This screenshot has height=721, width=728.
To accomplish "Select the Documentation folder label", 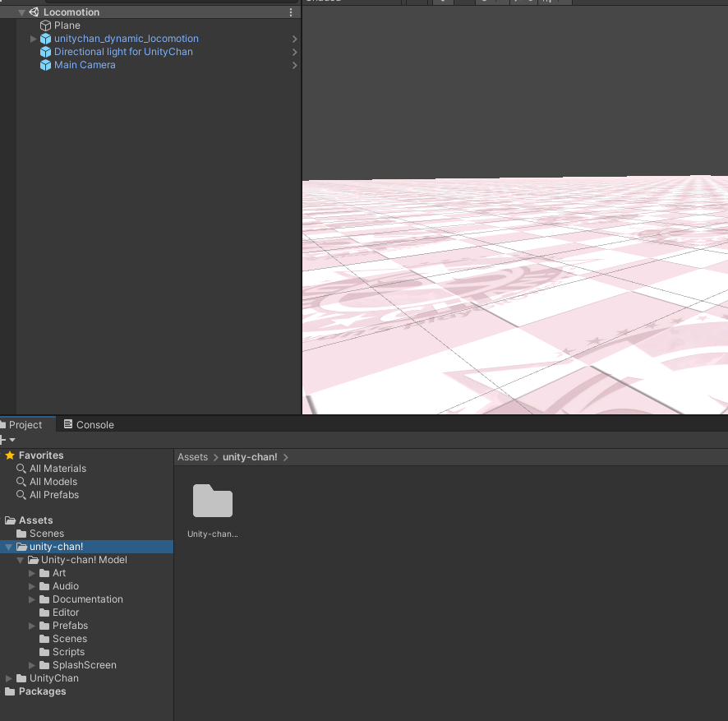I will pos(88,599).
